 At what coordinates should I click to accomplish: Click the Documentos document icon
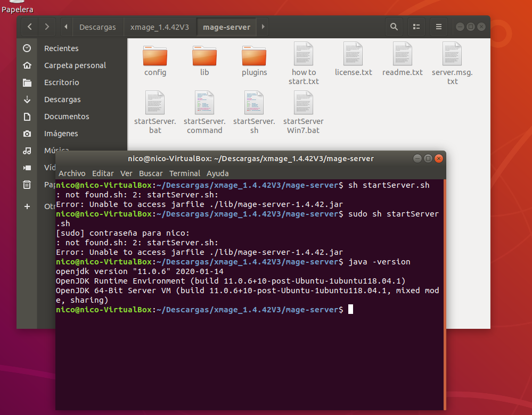27,117
